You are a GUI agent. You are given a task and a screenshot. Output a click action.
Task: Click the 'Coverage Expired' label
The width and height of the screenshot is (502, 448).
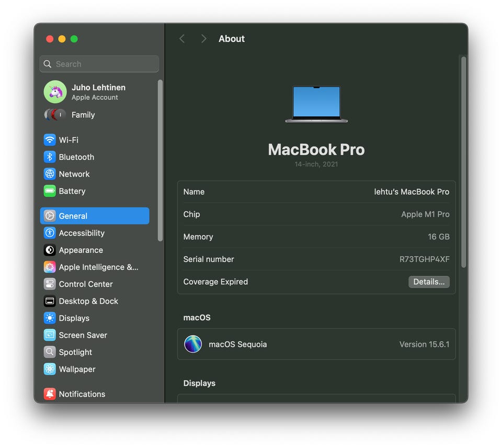tap(215, 282)
